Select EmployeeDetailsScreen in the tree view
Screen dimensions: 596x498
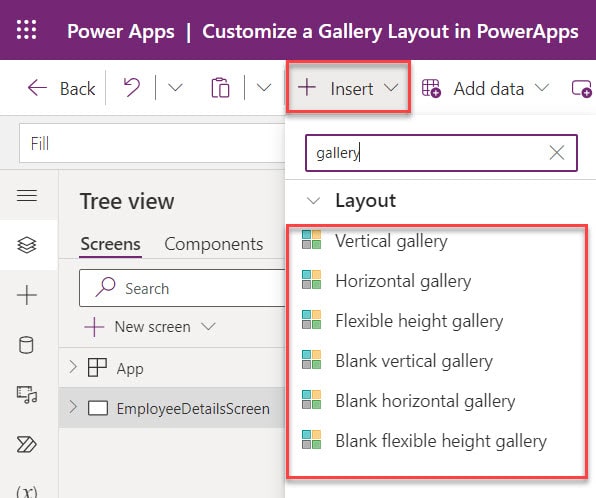coord(193,409)
